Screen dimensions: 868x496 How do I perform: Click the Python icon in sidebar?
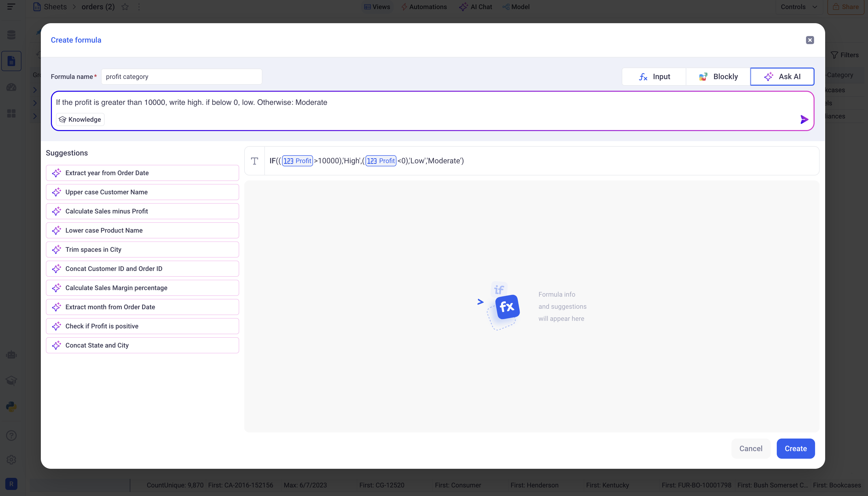tap(11, 407)
